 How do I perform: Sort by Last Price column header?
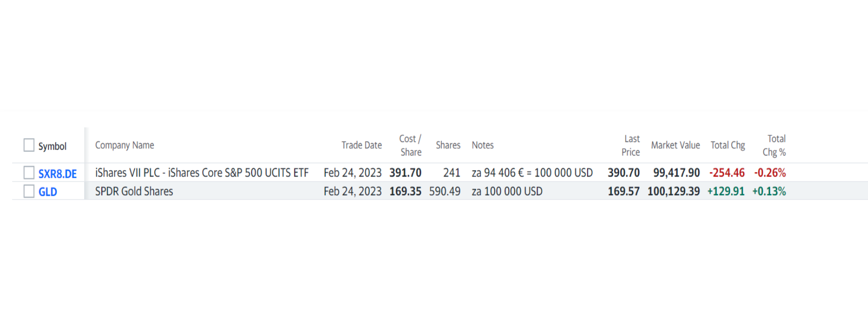pos(631,145)
